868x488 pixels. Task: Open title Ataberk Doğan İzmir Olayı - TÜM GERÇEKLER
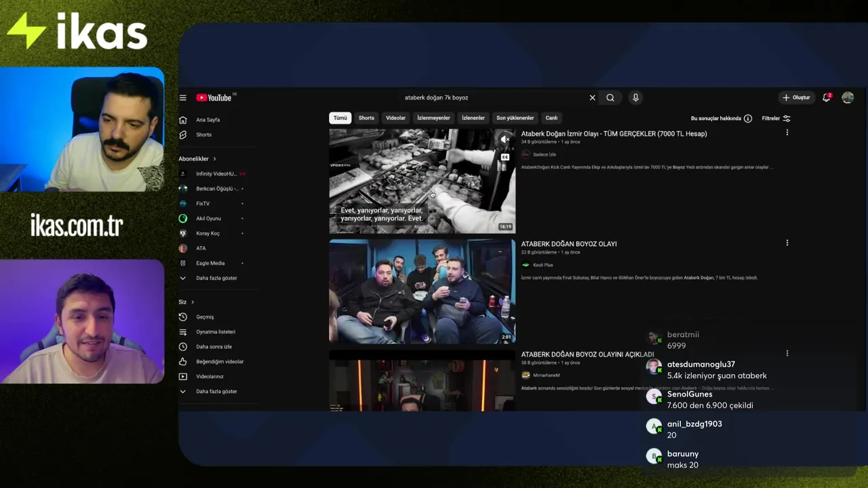point(614,134)
